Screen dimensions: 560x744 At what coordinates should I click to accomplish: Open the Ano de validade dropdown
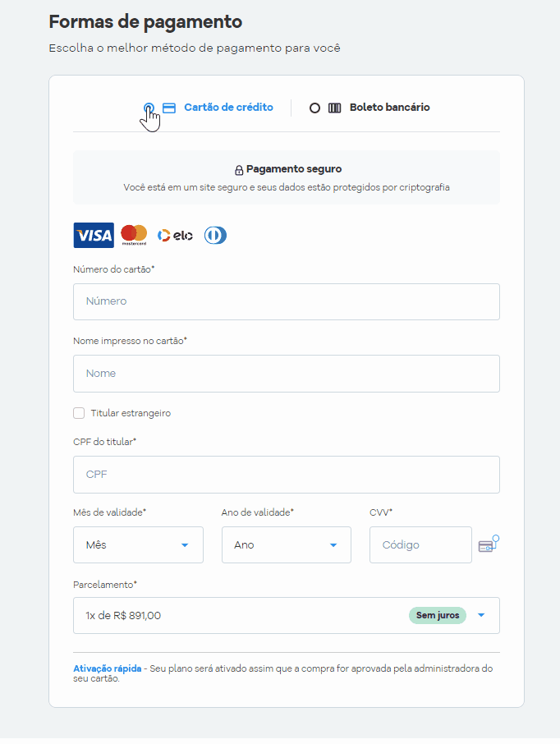287,544
